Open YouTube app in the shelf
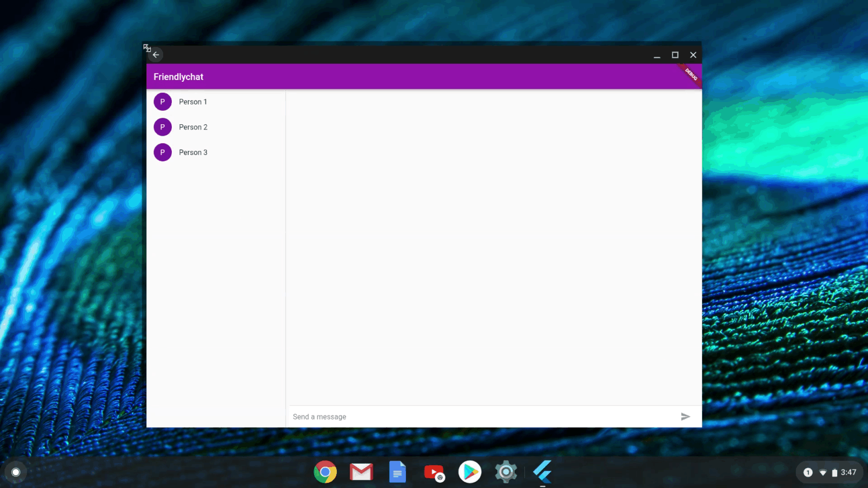Image resolution: width=868 pixels, height=488 pixels. tap(434, 472)
